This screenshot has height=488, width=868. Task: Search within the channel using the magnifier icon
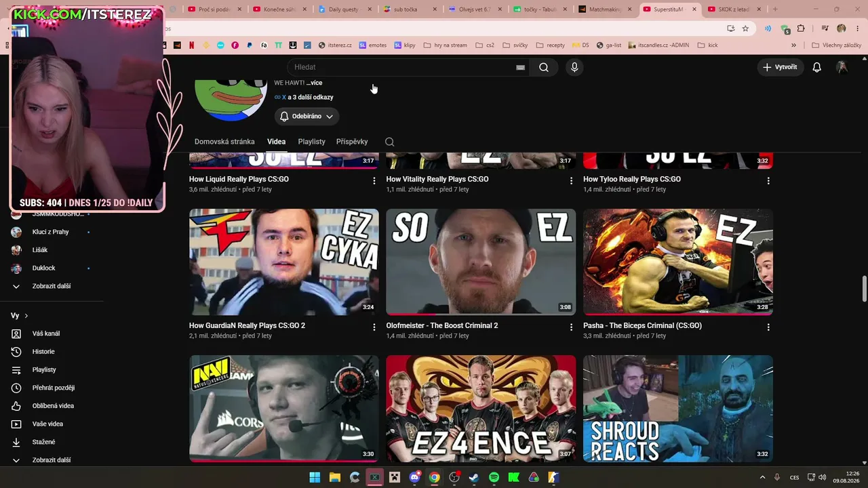click(389, 142)
